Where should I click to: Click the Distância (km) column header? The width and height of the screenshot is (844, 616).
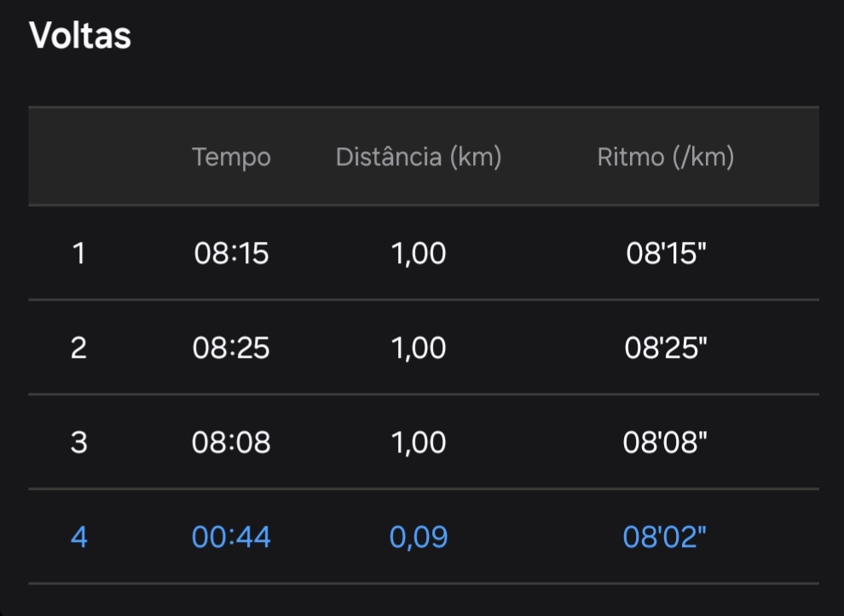(x=419, y=158)
